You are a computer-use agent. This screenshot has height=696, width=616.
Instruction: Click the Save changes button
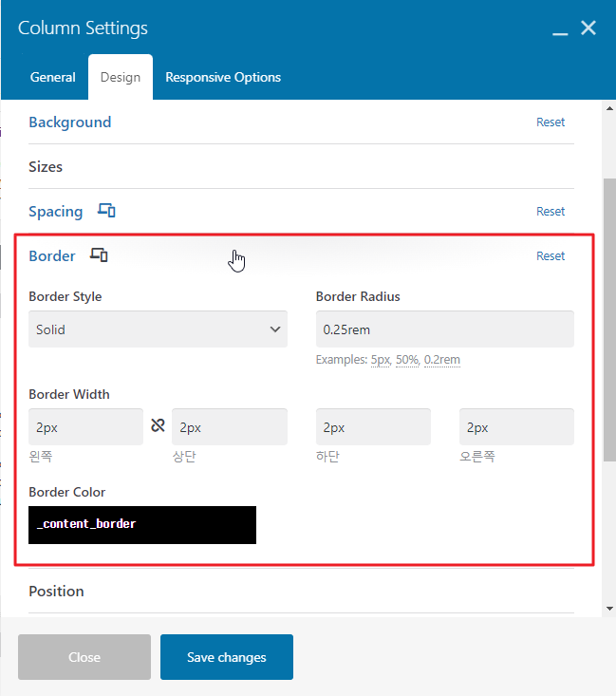pos(227,657)
